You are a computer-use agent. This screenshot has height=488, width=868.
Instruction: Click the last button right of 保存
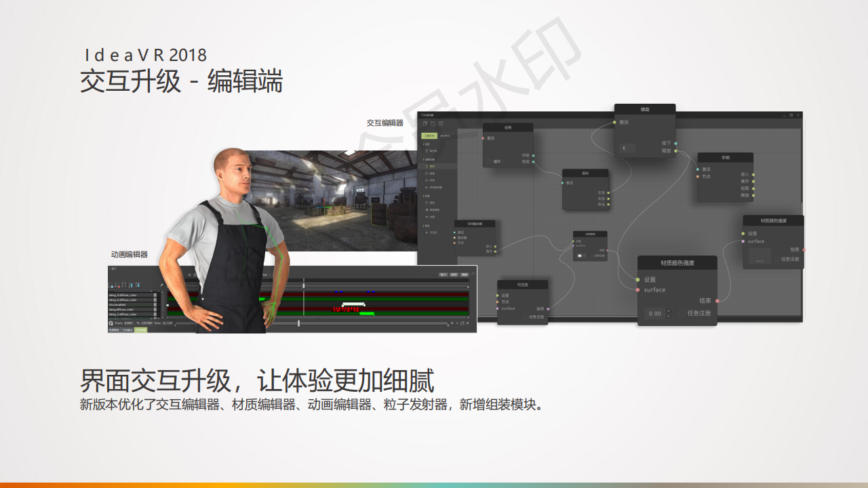[x=465, y=274]
